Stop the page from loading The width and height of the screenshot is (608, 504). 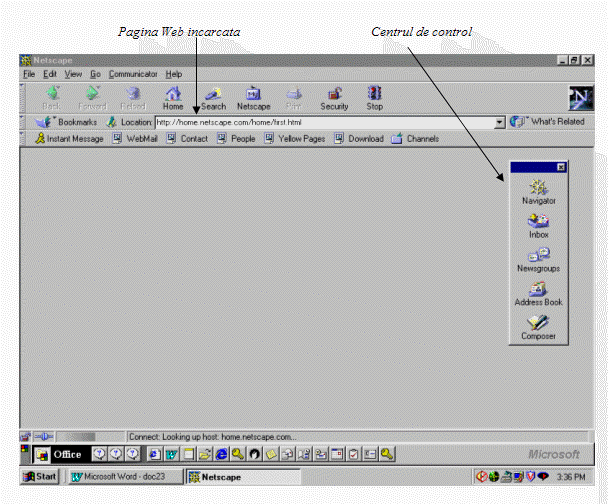[x=375, y=98]
